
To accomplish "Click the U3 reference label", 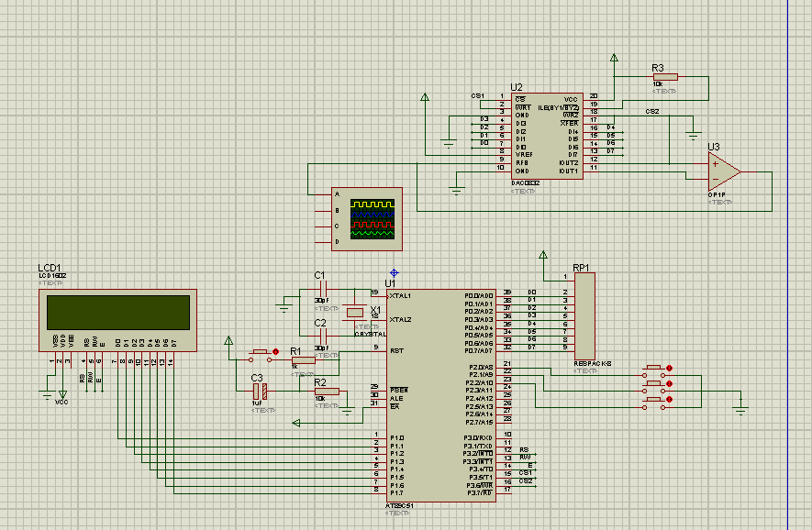I will (714, 147).
